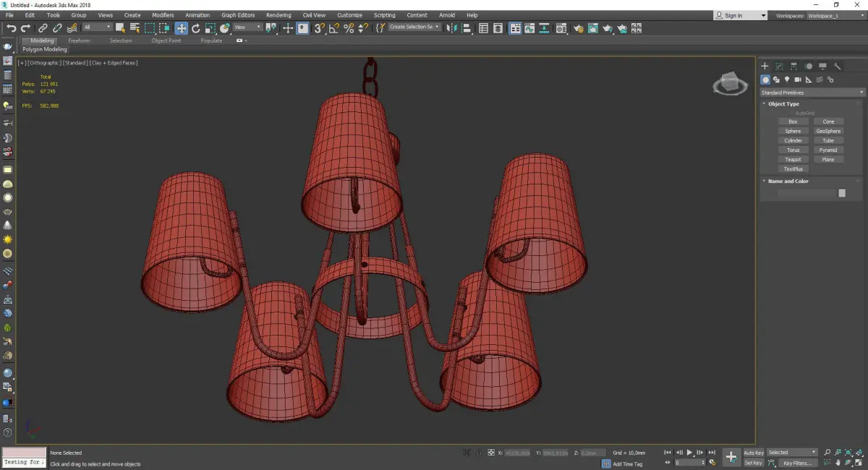The image size is (868, 470).
Task: Open the Key Filters dialog button
Action: [x=797, y=463]
